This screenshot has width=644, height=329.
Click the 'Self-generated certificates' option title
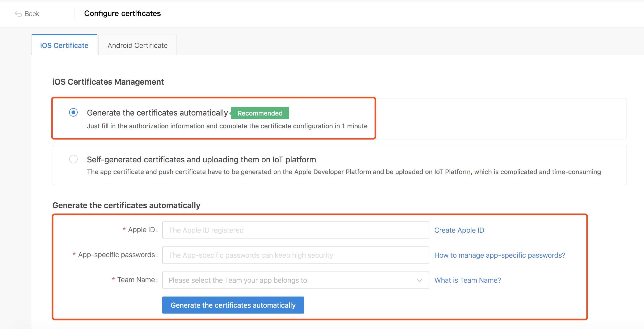pos(201,160)
